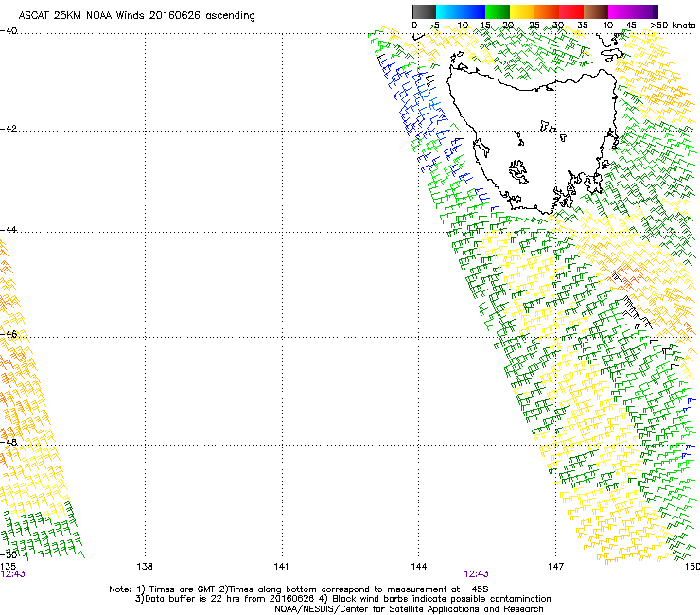Click the '-40' latitude axis label

pos(9,31)
